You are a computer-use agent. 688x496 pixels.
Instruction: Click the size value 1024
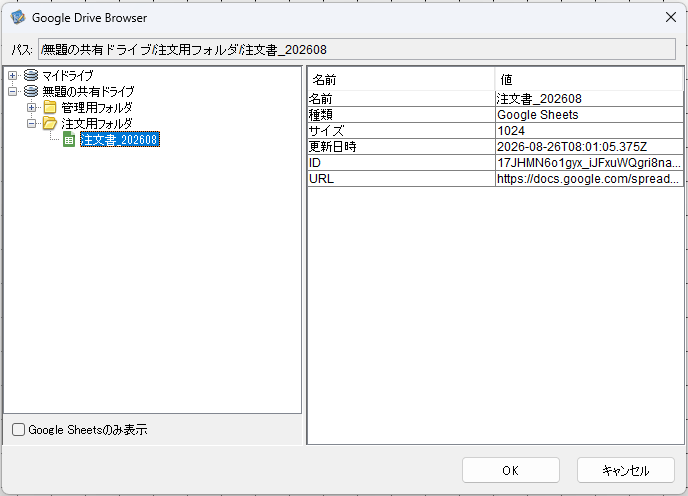(x=589, y=131)
